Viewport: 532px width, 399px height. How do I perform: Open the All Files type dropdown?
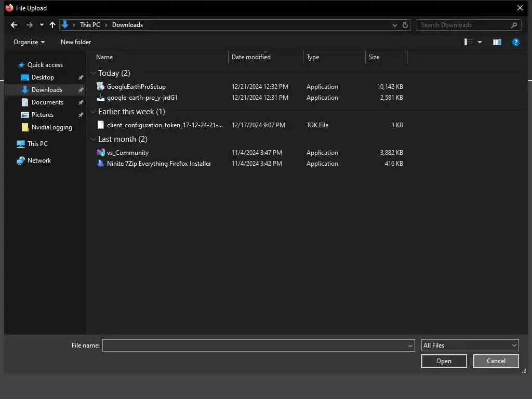click(470, 345)
